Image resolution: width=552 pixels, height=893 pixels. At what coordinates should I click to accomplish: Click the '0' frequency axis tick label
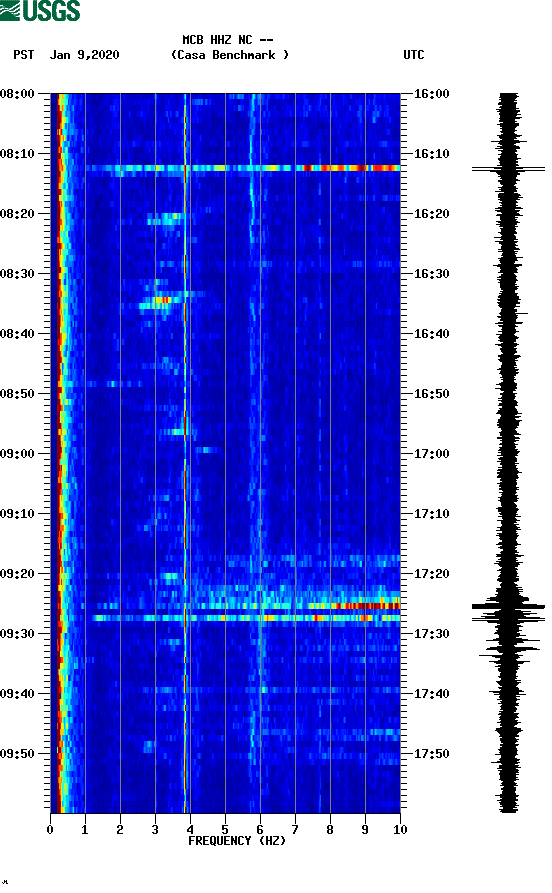tap(50, 830)
